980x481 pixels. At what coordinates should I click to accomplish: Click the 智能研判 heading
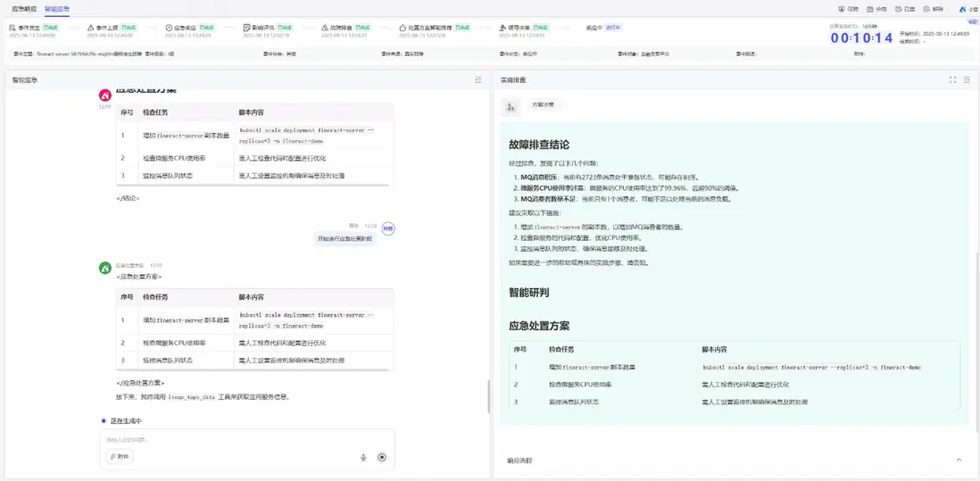529,293
